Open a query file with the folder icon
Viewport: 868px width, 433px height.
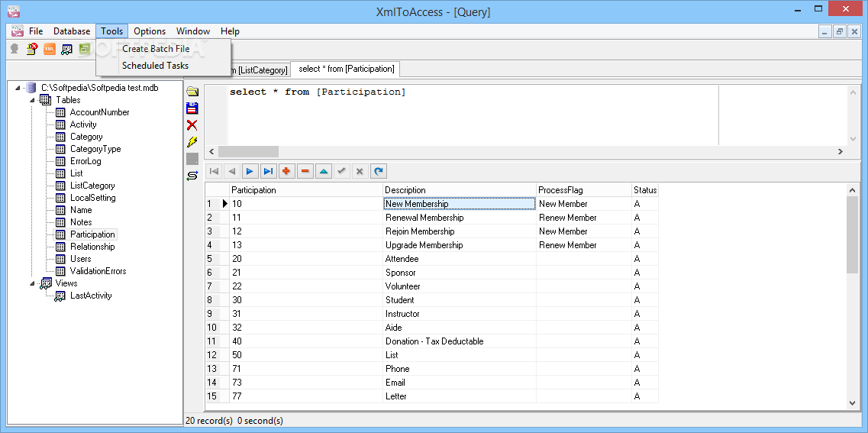[192, 92]
